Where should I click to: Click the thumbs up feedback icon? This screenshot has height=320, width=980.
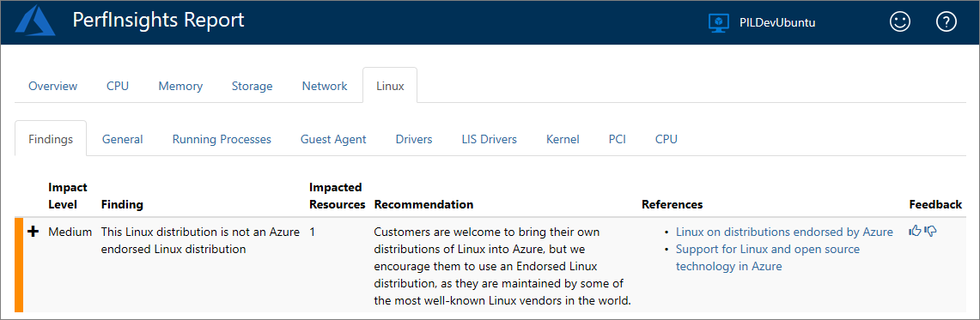tap(915, 232)
